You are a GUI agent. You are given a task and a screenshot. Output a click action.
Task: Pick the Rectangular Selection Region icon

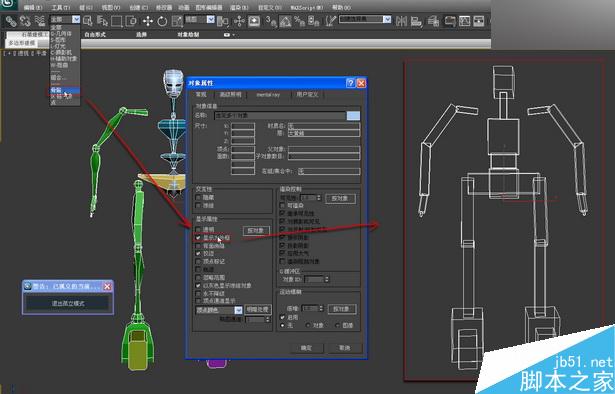tap(116, 21)
